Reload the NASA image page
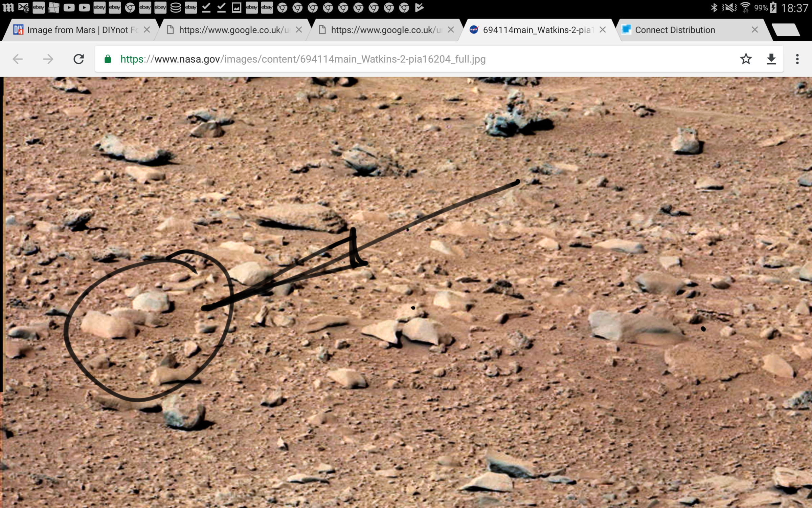This screenshot has height=508, width=812. tap(78, 59)
